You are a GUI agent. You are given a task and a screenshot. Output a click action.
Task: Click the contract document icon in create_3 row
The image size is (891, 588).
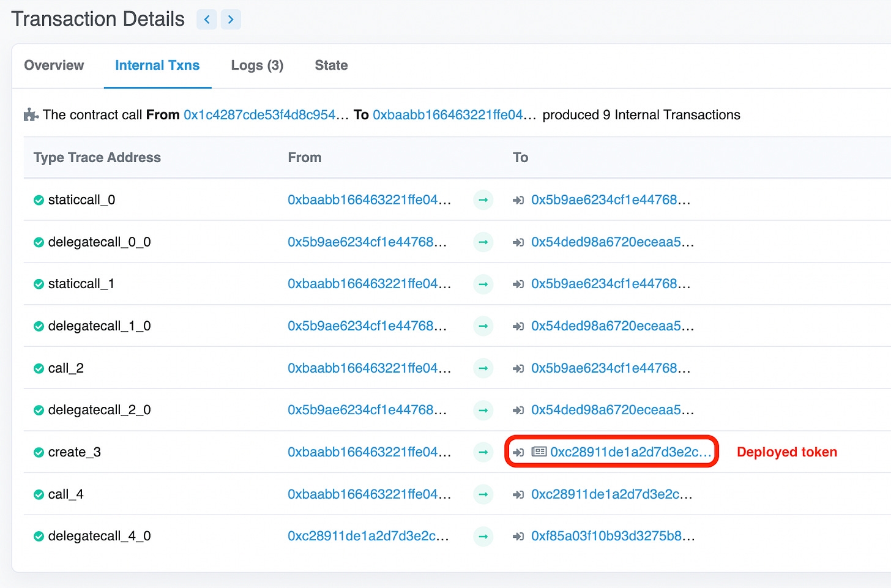point(539,452)
